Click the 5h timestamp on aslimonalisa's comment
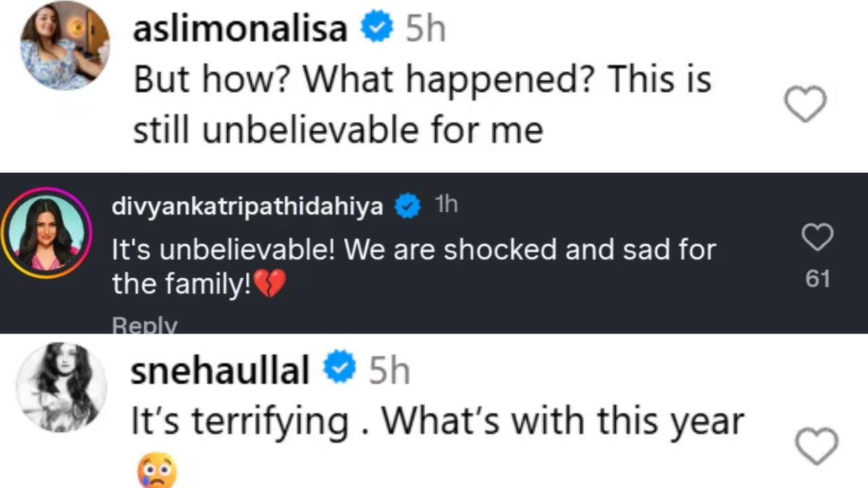Screen dimensions: 868x488 click(425, 29)
